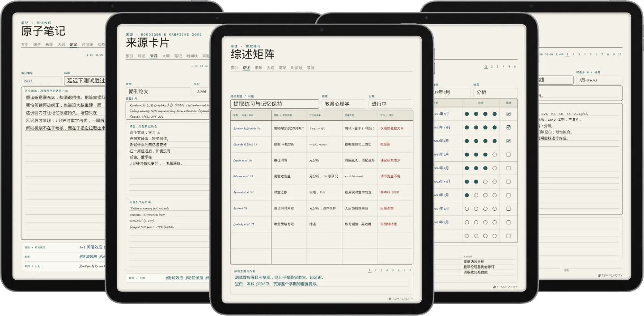Uncheck the checkbox in the 2026年2月 row
The image size is (644, 316).
(x=508, y=141)
